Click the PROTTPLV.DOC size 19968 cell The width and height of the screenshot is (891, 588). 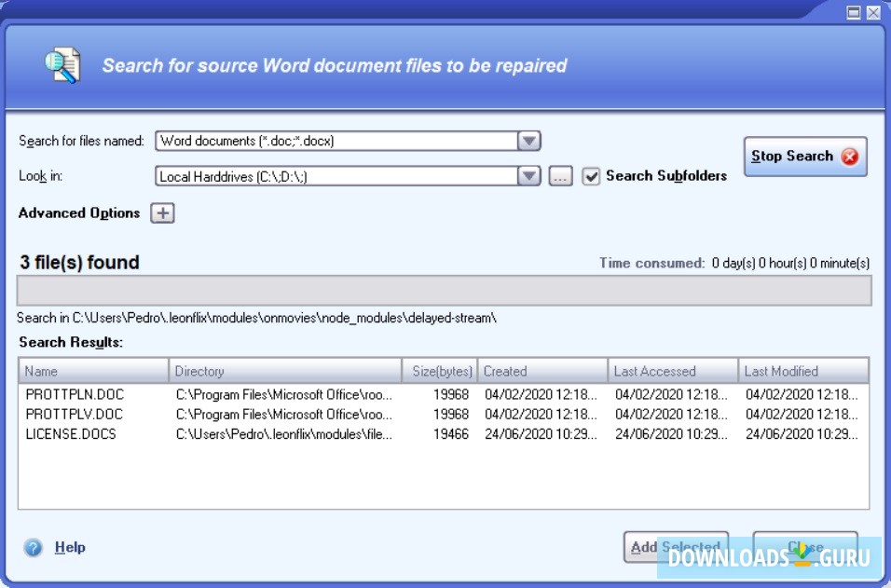[x=451, y=414]
